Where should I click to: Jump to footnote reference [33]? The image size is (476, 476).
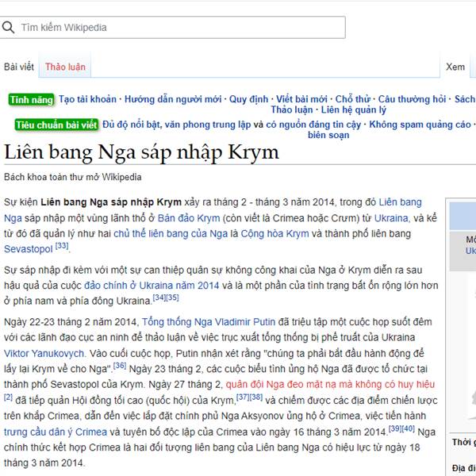pos(62,246)
